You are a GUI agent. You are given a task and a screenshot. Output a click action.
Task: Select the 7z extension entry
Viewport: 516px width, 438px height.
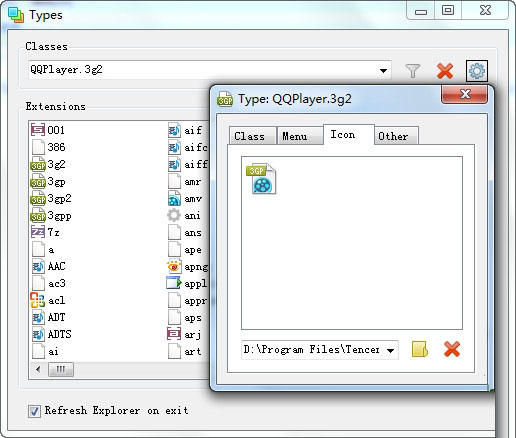[x=46, y=232]
